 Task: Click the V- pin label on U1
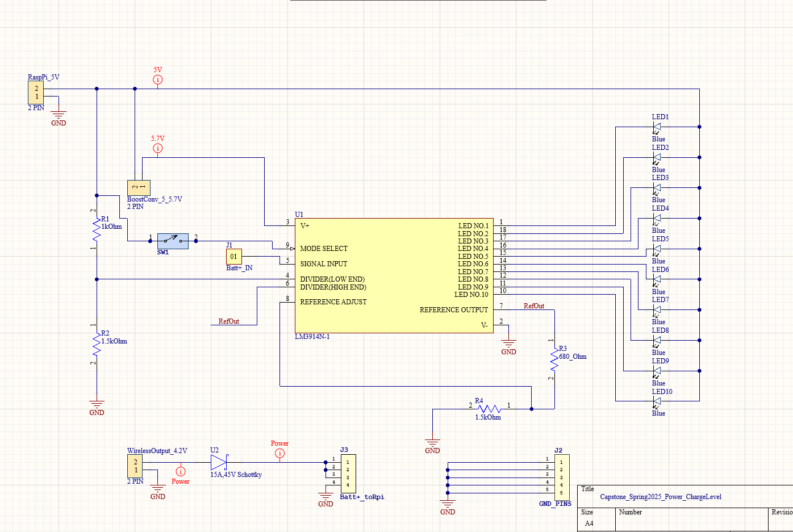485,325
